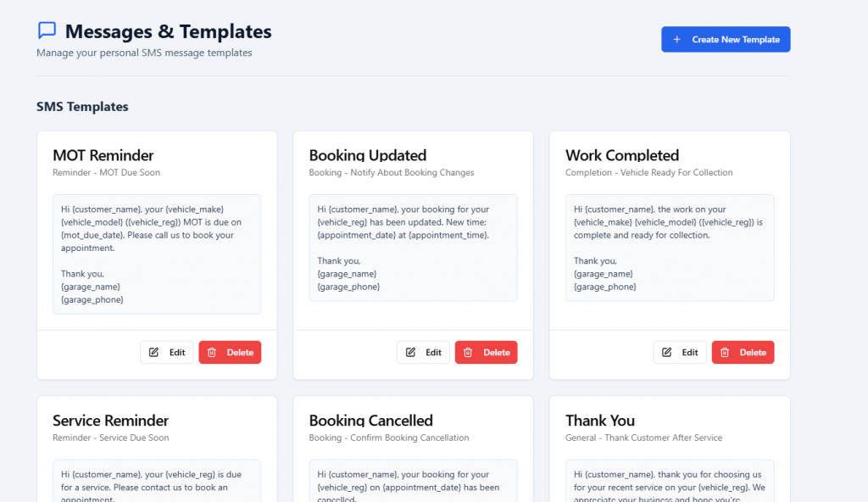Click the trash icon on Booking Updated card

pos(470,353)
